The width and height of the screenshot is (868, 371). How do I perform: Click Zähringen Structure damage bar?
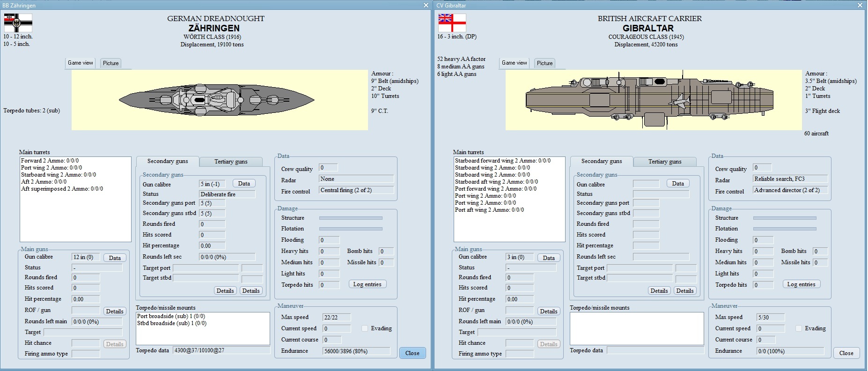tap(351, 218)
